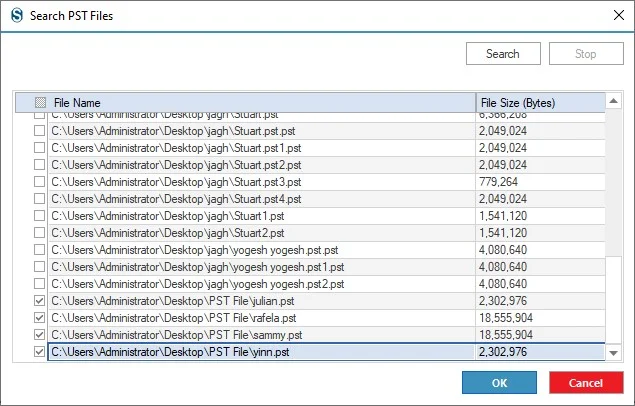Select the PST File\yinn.pst path row
This screenshot has height=406, width=635.
(262, 352)
